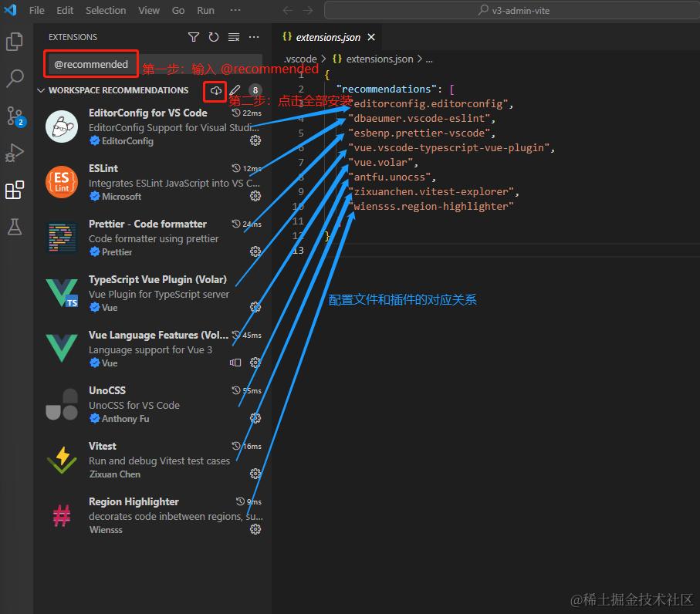Click the recommendations count badge 8
The image size is (700, 614).
[255, 90]
